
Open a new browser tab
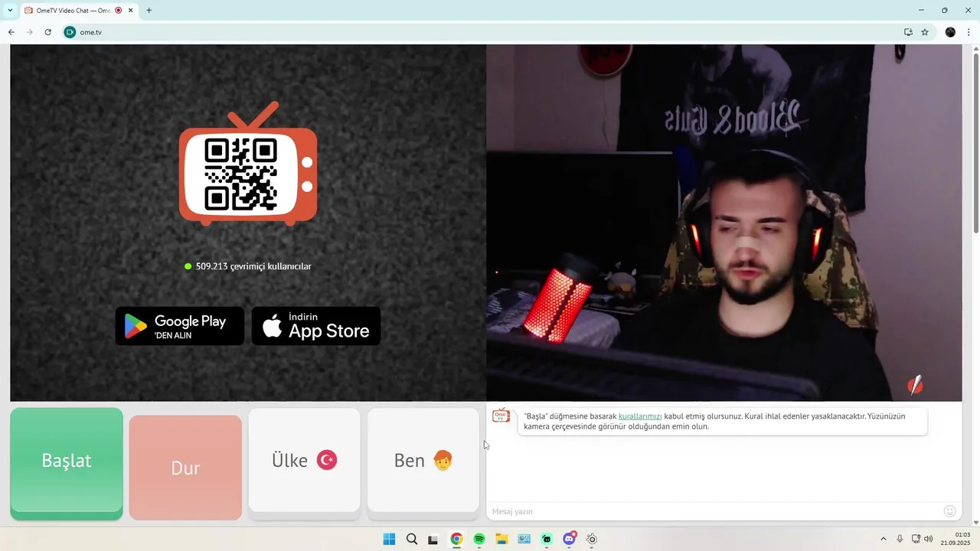149,11
